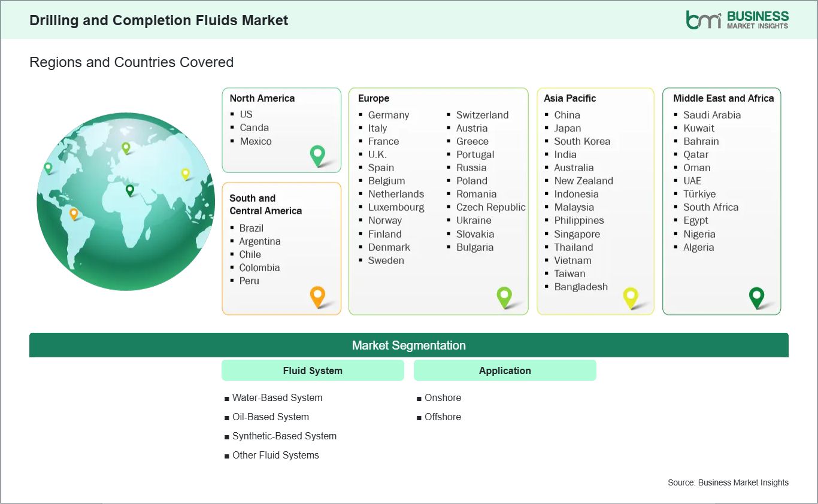This screenshot has width=818, height=504.
Task: Click the Market Segmentation banner
Action: [409, 345]
